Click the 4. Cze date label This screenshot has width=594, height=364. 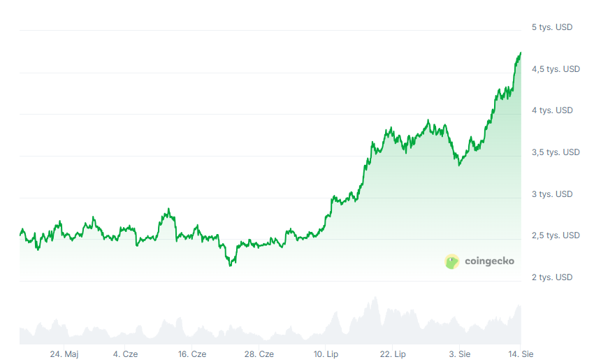coord(125,354)
